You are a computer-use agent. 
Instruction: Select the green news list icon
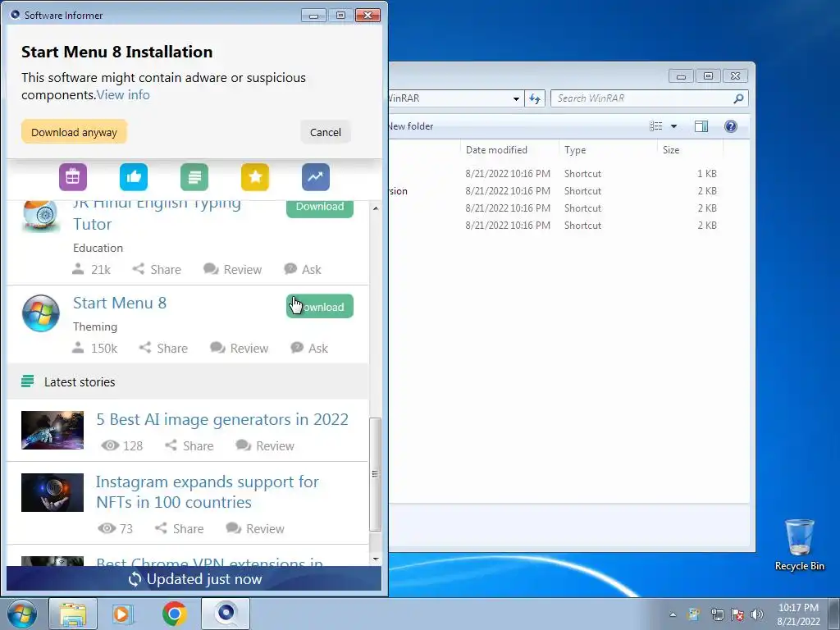click(x=194, y=177)
